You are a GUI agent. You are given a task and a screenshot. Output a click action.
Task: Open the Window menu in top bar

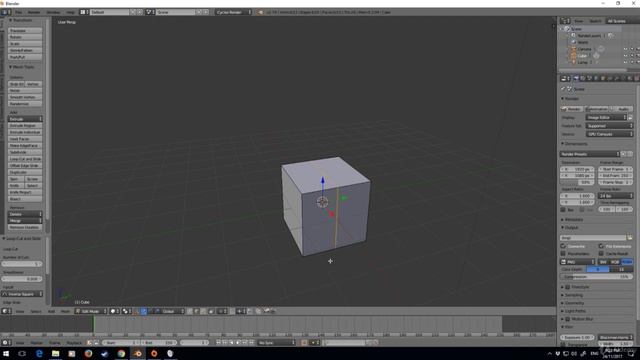point(53,12)
